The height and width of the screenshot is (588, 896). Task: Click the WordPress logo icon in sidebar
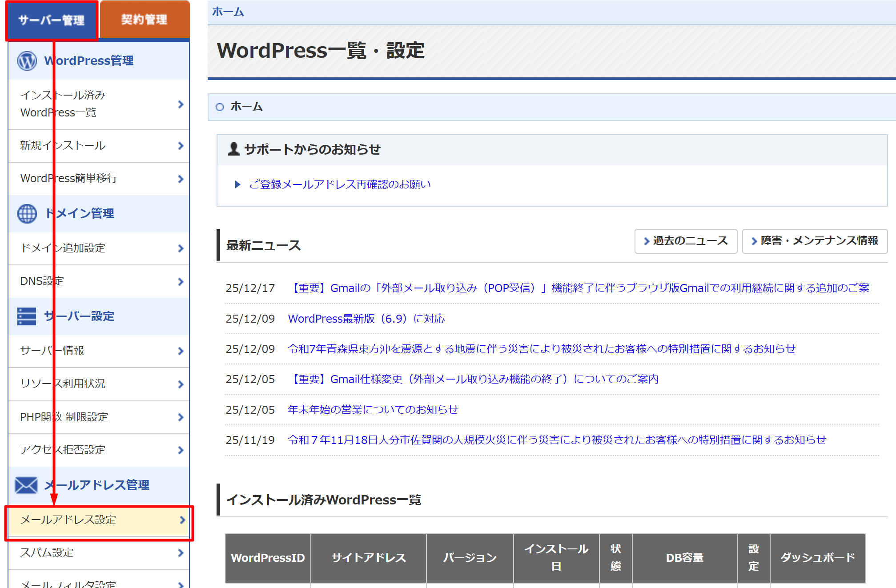27,61
